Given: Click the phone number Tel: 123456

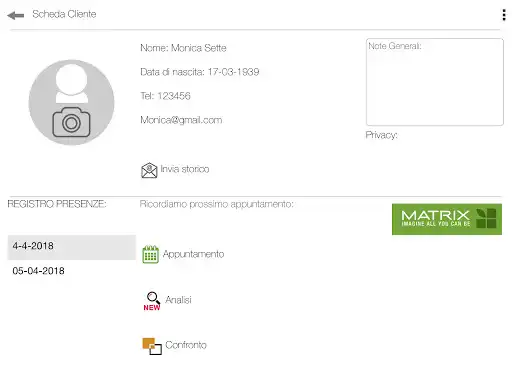Looking at the screenshot, I should pyautogui.click(x=165, y=96).
